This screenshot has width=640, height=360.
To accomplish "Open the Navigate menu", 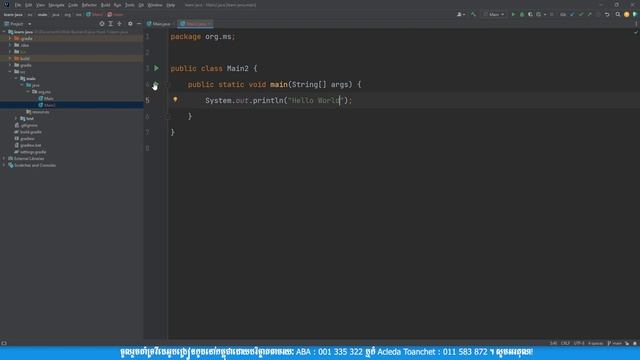I will tap(56, 5).
